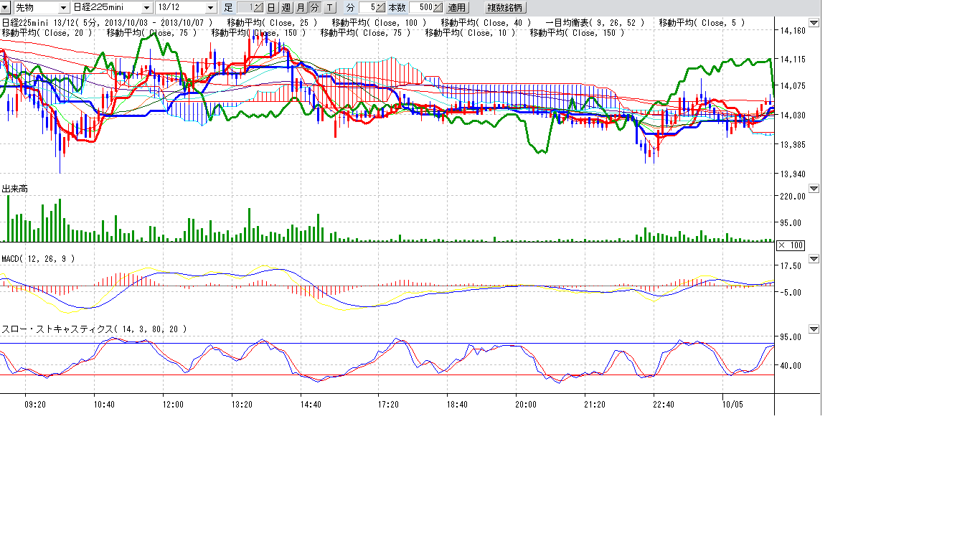Select the minute (分) timeframe button
Viewport: 980px width, 551px height.
[x=314, y=7]
